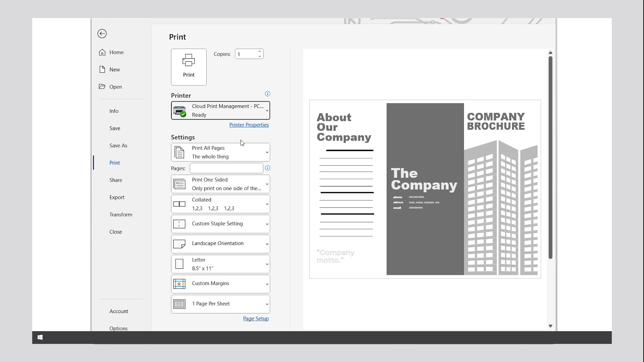Open the Page Setup link

pyautogui.click(x=256, y=318)
